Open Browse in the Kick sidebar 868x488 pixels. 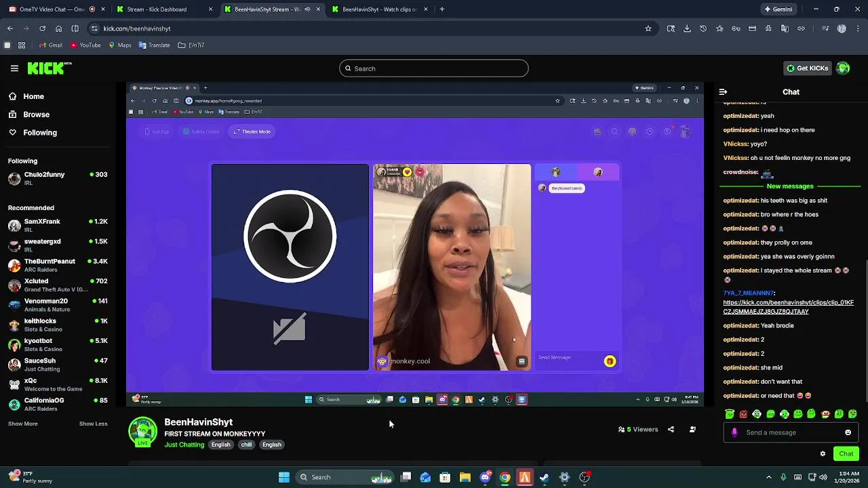click(x=36, y=115)
